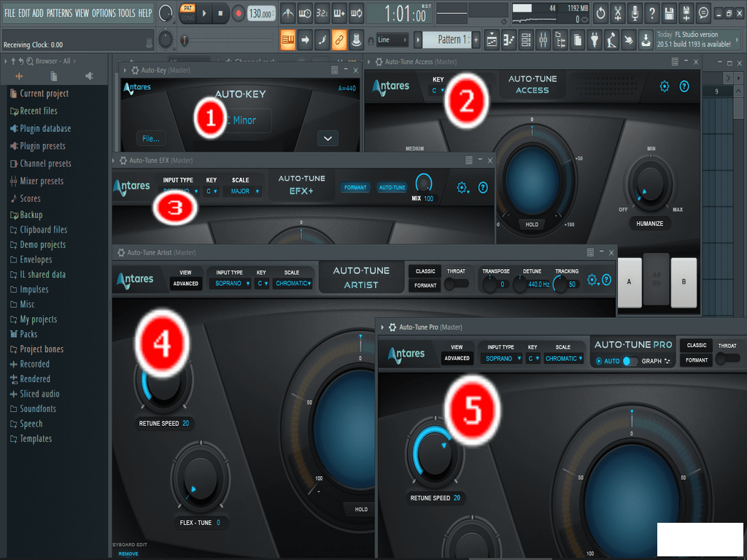
Task: Open the Plugin database folder in browser
Action: click(45, 128)
